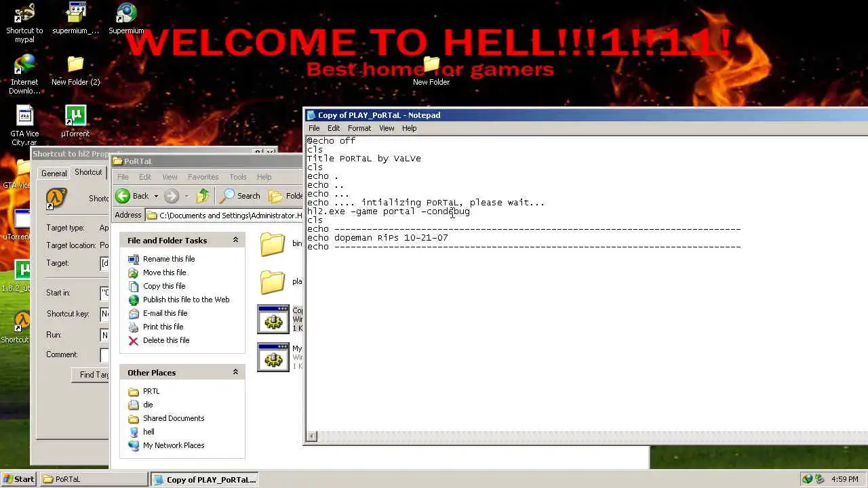868x488 pixels.
Task: Click the taskbar clock showing 4:59 PM
Action: click(844, 479)
